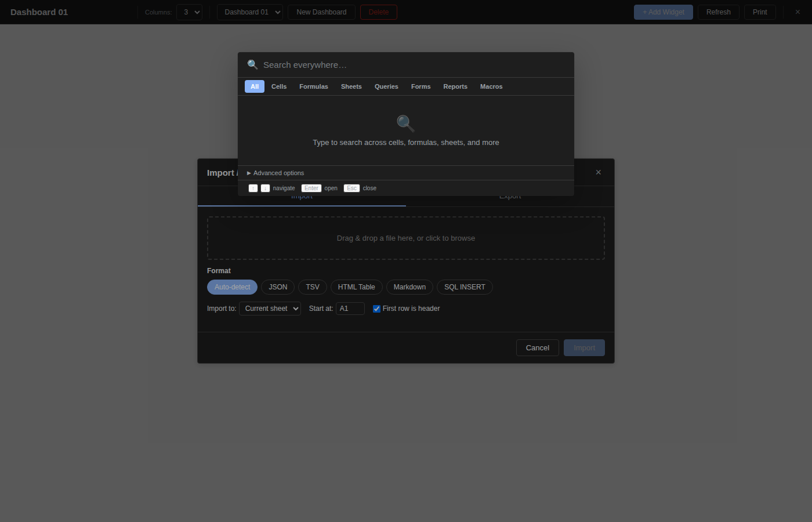Viewport: 812px width, 522px height.
Task: Click New Dashboard button
Action: tap(321, 12)
